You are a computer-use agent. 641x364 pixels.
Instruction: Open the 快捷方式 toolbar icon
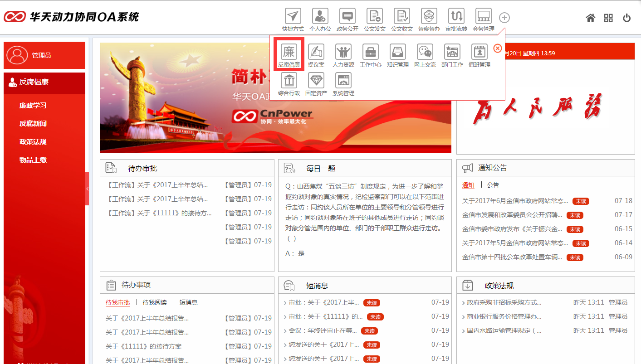pyautogui.click(x=293, y=17)
